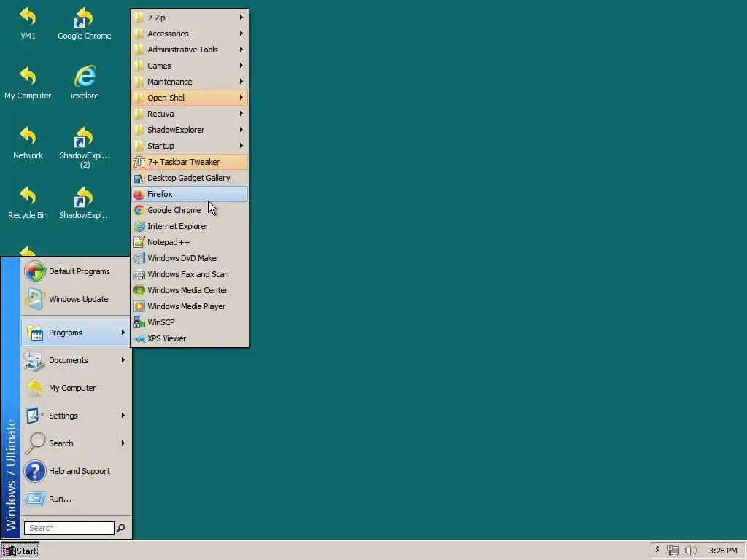Open Windows Update from Start menu
The width and height of the screenshot is (747, 560).
[x=76, y=299]
